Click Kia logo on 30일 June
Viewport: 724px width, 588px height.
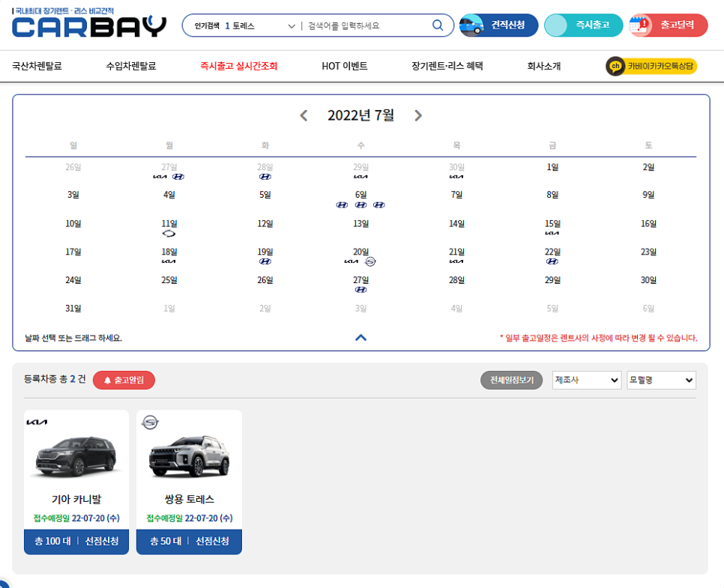click(456, 177)
